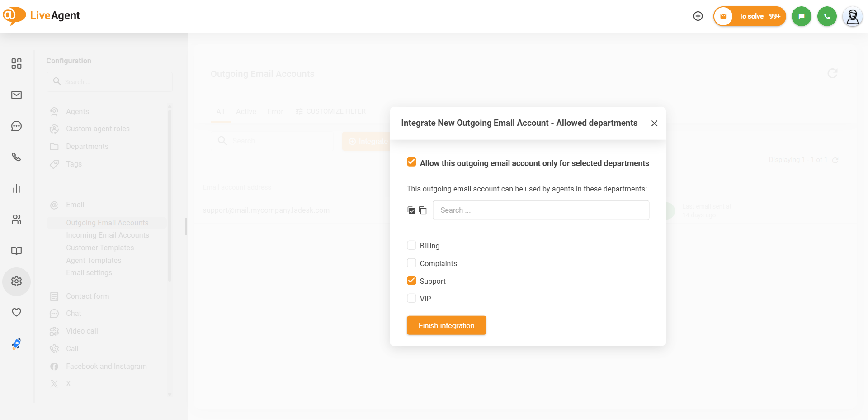The width and height of the screenshot is (868, 420).
Task: Check the Billing department checkbox
Action: point(411,245)
